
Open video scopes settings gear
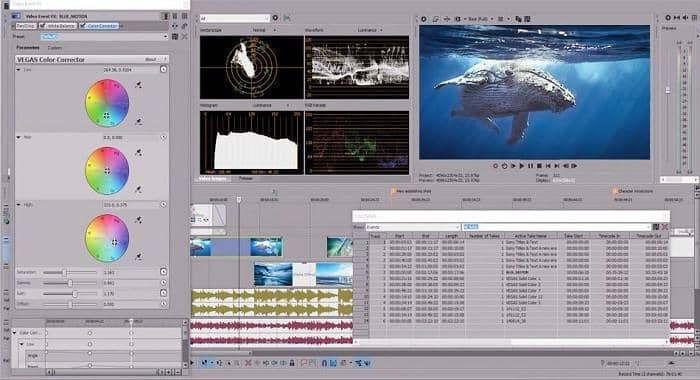pos(275,18)
